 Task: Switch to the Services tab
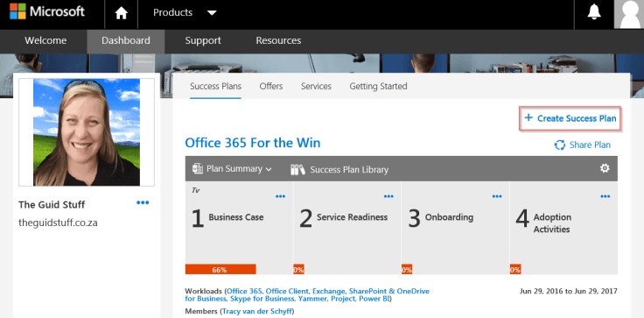[x=316, y=87]
